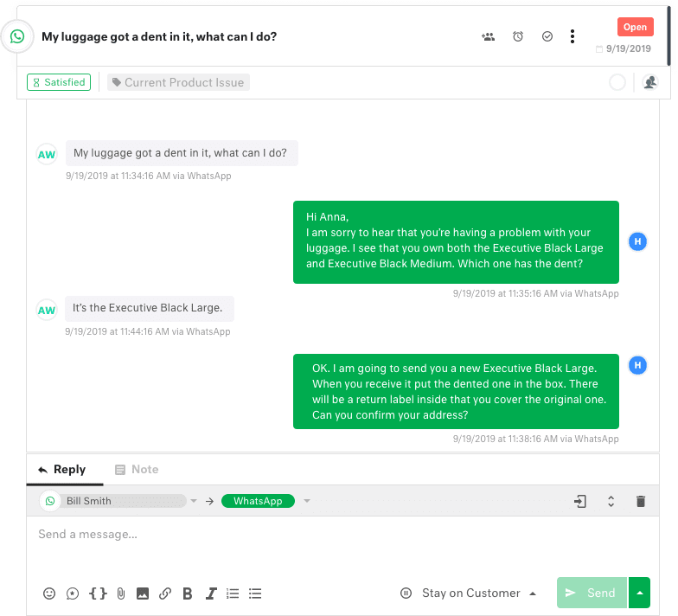Select the Reply tab
This screenshot has width=678, height=616.
pos(62,469)
